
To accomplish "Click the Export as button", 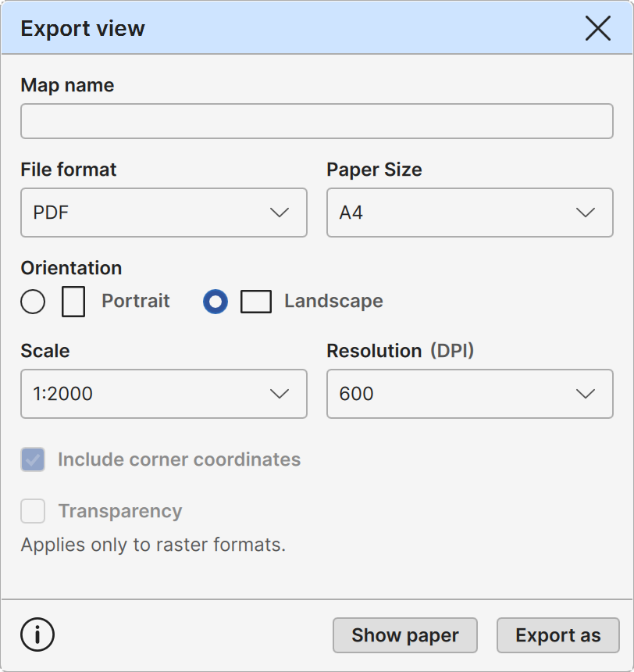I will pos(557,635).
